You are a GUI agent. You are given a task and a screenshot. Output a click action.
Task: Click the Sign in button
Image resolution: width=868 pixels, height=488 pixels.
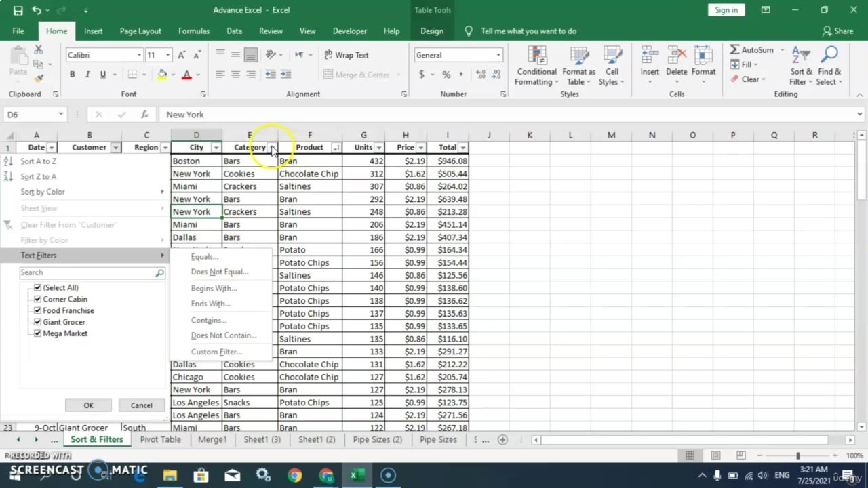point(726,10)
